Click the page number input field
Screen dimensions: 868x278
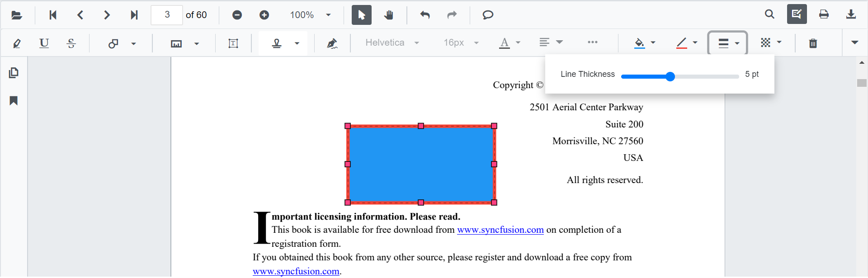tap(167, 15)
